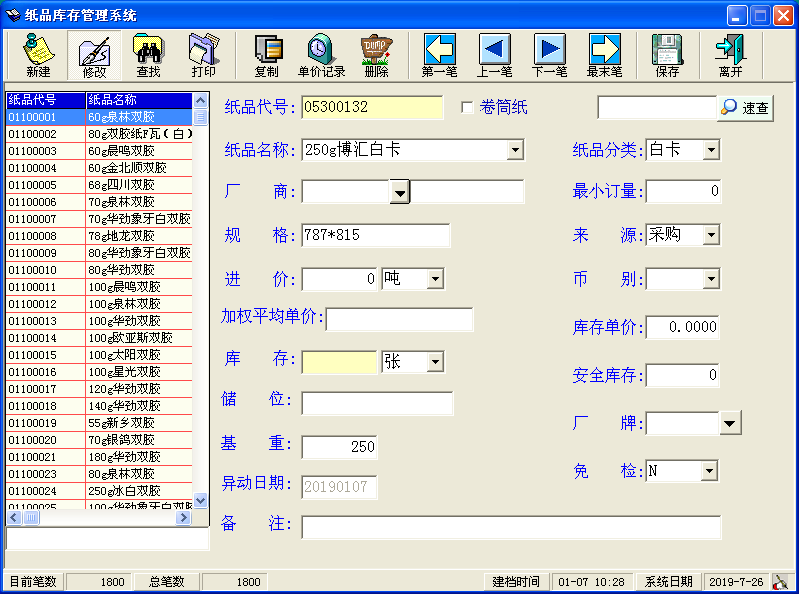This screenshot has width=799, height=594.
Task: Click the 规格 field showing 787*815
Action: point(376,235)
